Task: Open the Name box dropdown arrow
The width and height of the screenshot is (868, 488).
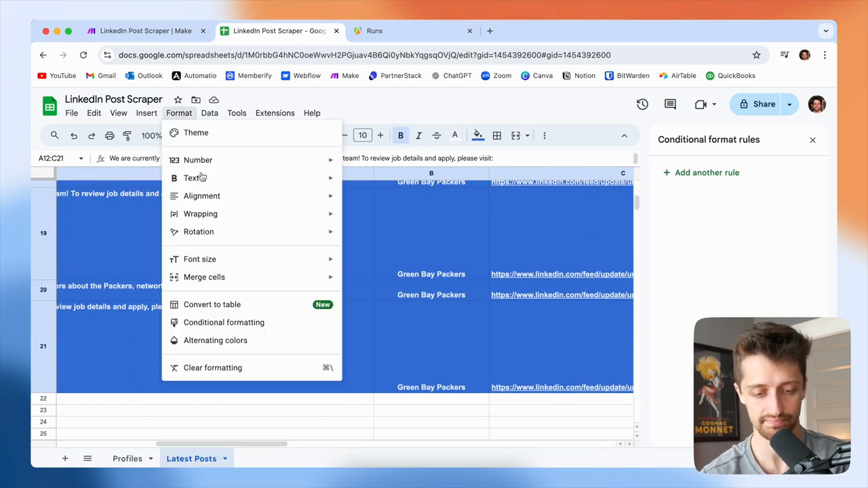Action: tap(81, 159)
